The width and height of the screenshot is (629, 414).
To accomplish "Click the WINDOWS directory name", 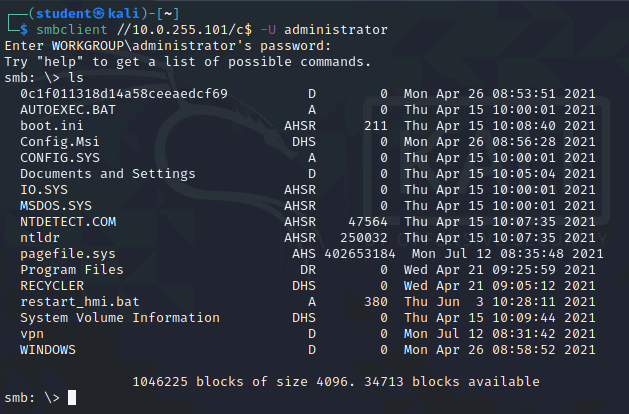I will click(48, 350).
